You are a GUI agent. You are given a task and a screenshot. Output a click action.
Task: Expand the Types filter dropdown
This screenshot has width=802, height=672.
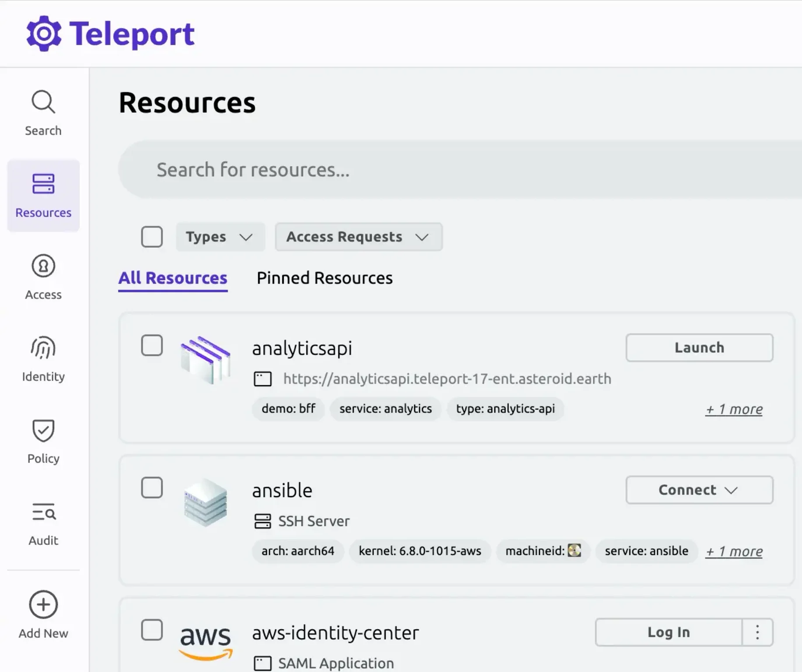point(220,237)
